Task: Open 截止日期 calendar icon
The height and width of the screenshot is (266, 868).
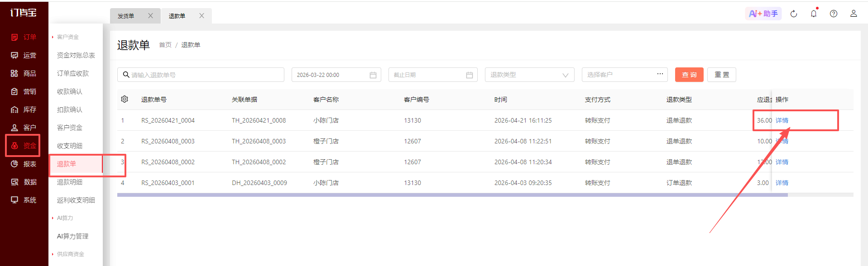Action: [x=470, y=75]
